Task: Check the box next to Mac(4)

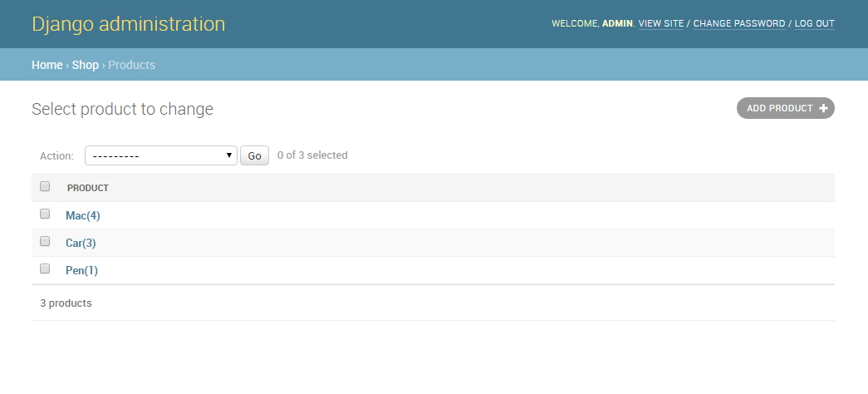Action: [45, 214]
